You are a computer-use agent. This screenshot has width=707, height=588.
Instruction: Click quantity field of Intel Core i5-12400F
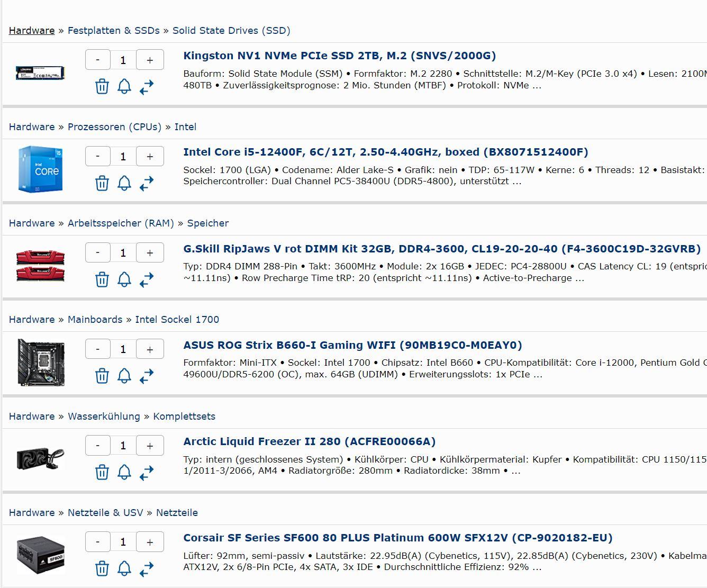point(123,156)
